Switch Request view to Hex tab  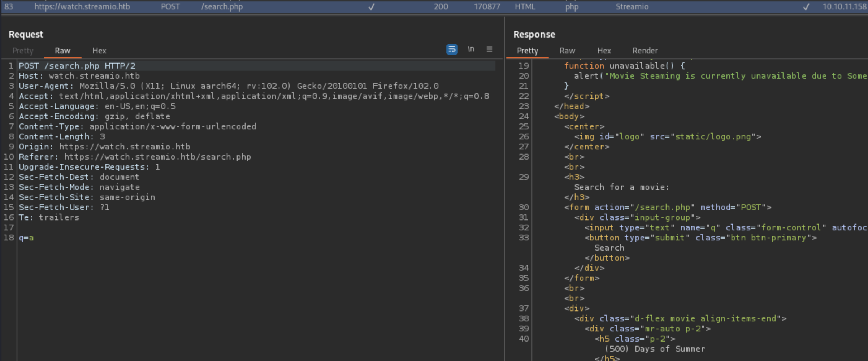99,51
